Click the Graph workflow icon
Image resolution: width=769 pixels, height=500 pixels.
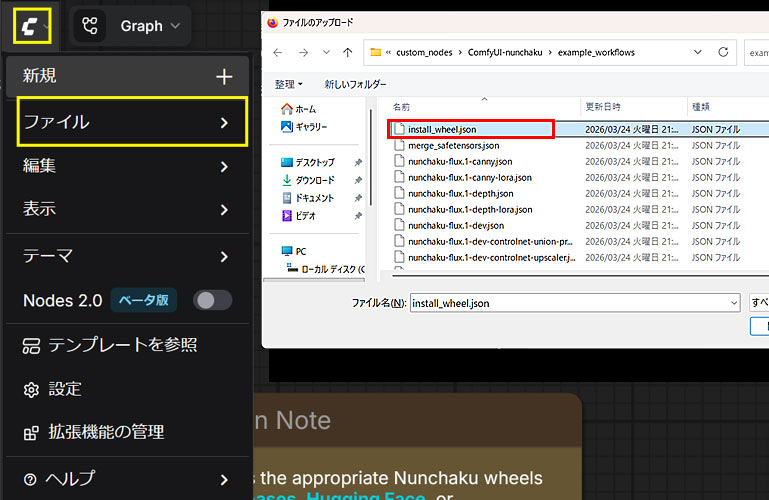91,26
